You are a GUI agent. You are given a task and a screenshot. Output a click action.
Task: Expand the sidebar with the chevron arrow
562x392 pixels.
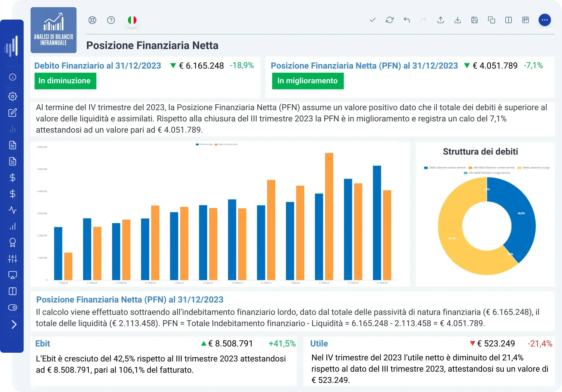(14, 324)
